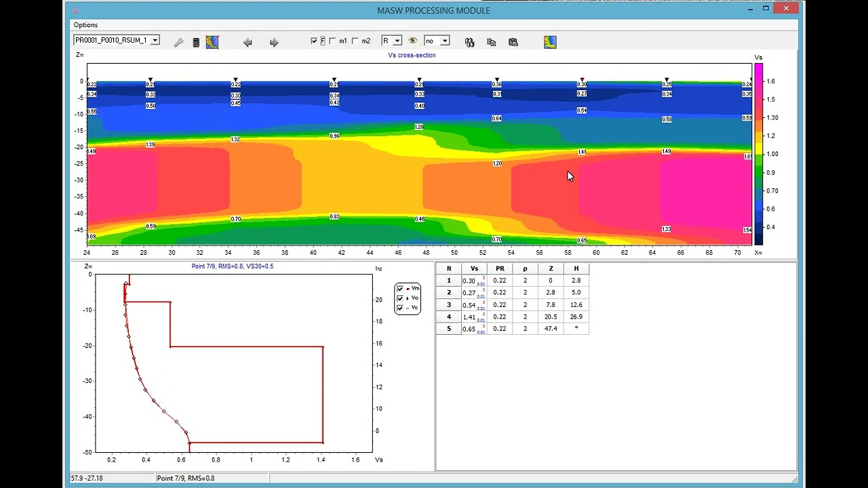Screen dimensions: 868x488
Task: Select layer row 5 header
Action: [448, 329]
